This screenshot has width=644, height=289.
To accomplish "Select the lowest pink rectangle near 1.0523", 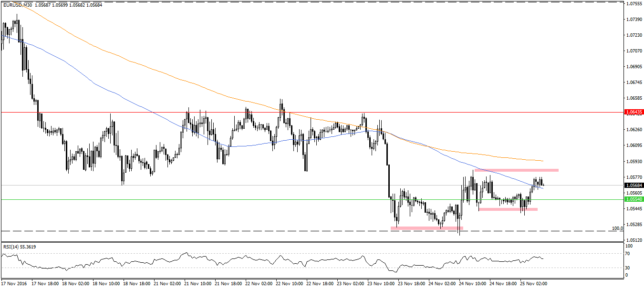I will pos(426,228).
